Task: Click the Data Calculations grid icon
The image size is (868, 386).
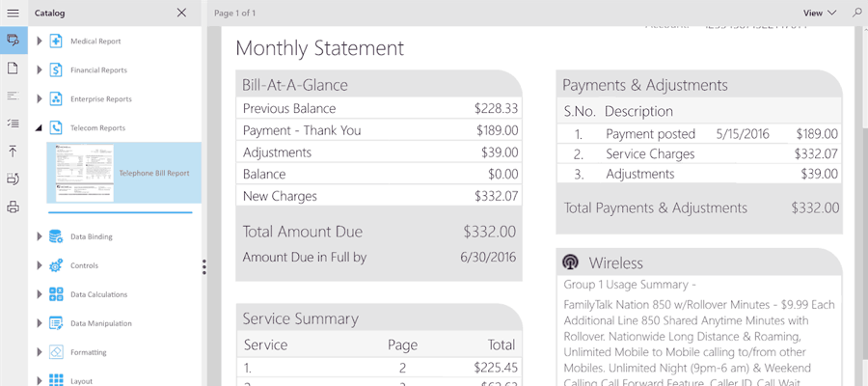Action: coord(56,294)
